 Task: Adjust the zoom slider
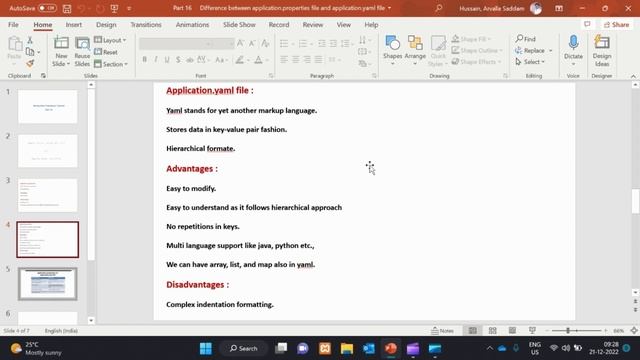[x=568, y=331]
